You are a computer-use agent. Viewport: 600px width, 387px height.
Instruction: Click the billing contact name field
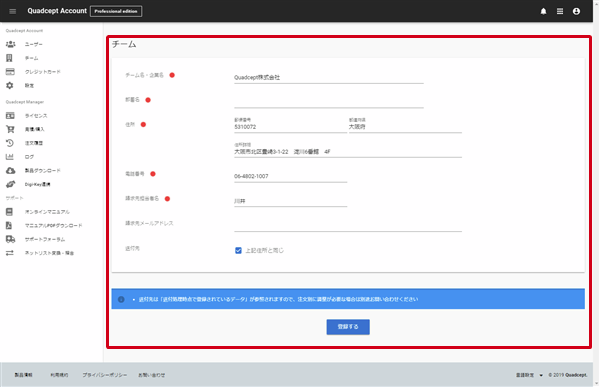click(x=290, y=201)
